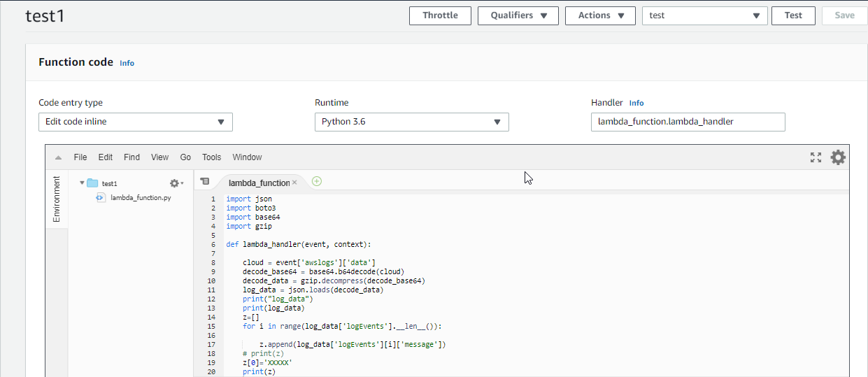Toggle the Environment side panel
Viewport: 868px width, 377px height.
57,199
